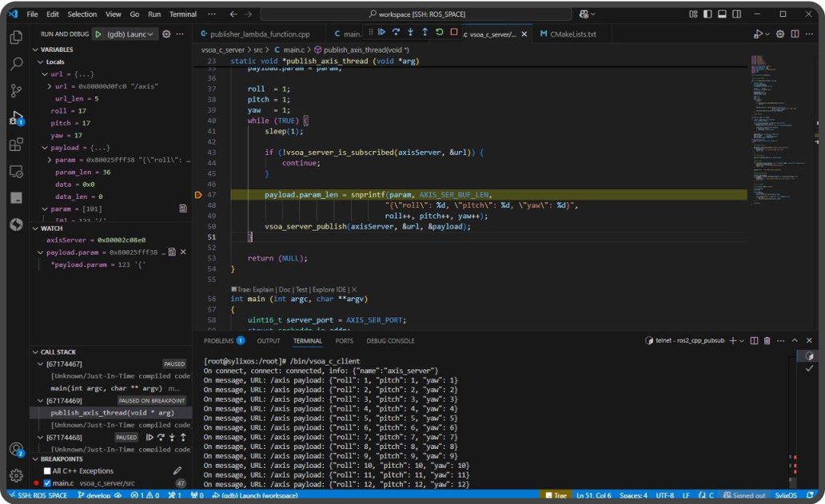Screen dimensions: 825x504
Task: Open the Extensions view
Action: pos(16,145)
